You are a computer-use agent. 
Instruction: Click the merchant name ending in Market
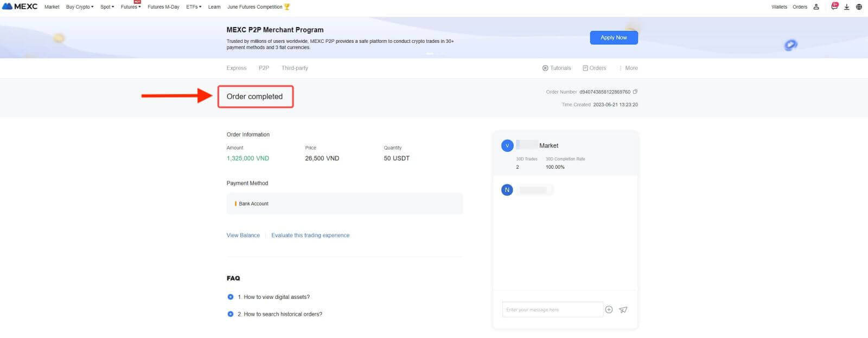(537, 145)
